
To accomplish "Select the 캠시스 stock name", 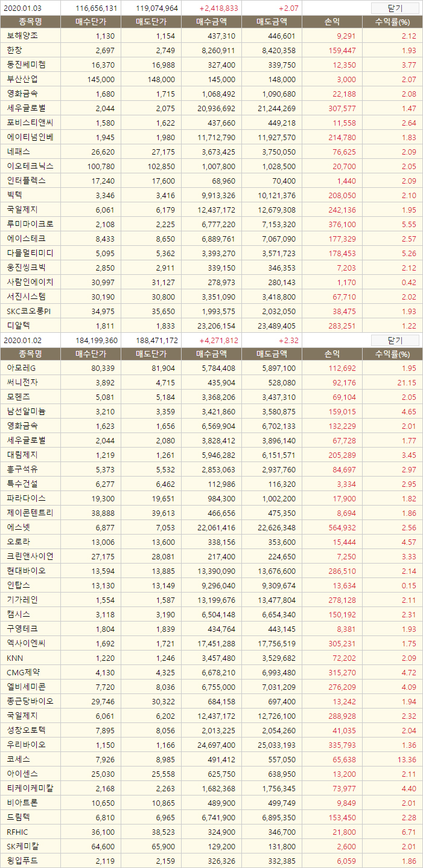I will (18, 614).
